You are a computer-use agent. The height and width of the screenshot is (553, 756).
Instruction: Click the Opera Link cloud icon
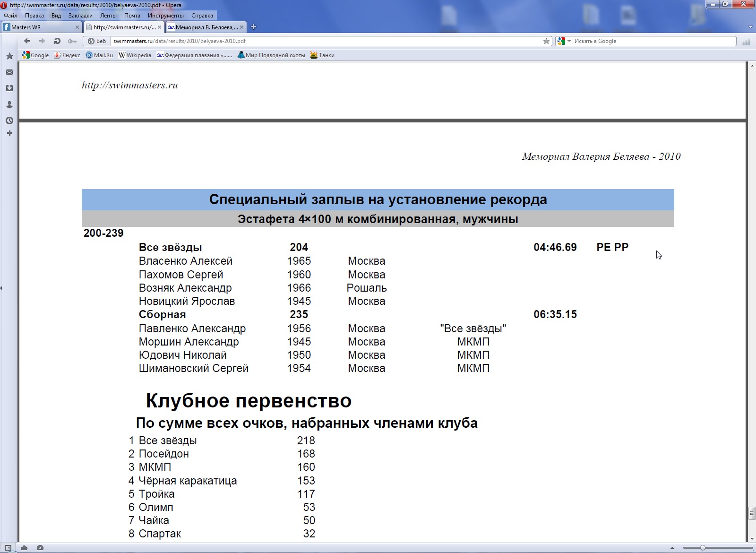24,548
